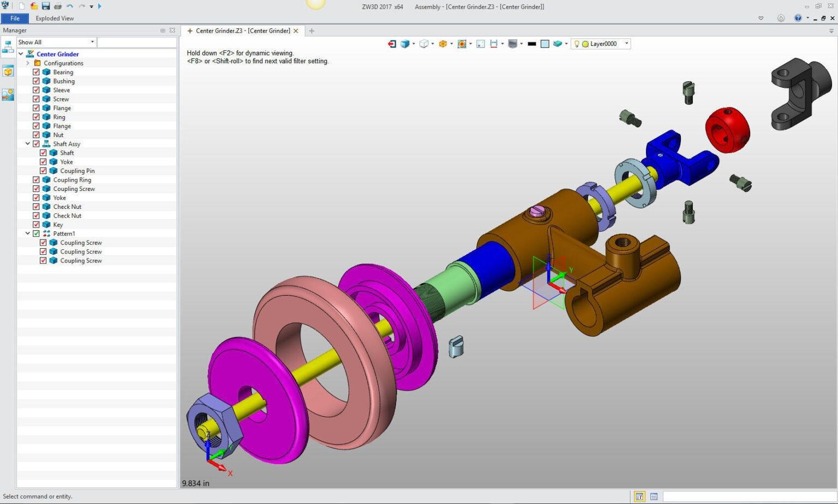The image size is (838, 504).
Task: Disable the Key component checkbox
Action: (36, 224)
